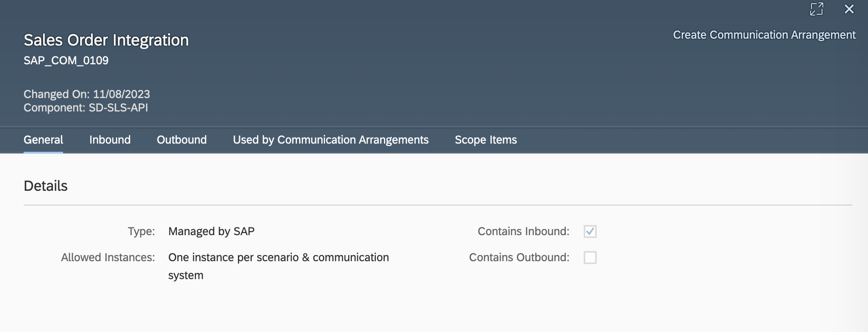Open the Inbound tab

[x=110, y=140]
